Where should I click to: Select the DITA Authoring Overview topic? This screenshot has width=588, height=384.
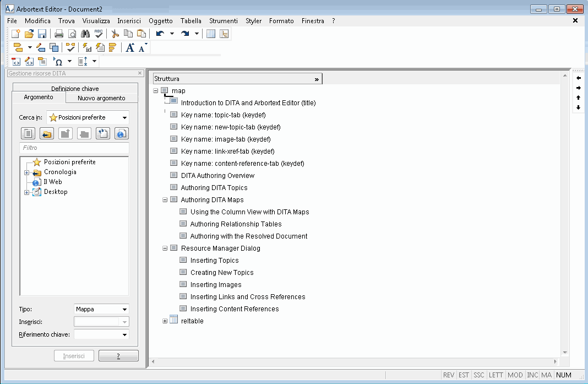point(217,176)
